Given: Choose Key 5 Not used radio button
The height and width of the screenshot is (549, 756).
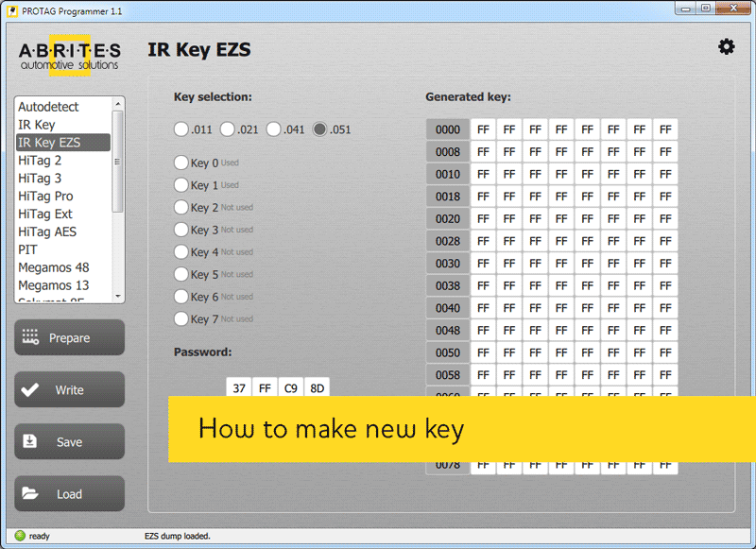Looking at the screenshot, I should (x=180, y=274).
